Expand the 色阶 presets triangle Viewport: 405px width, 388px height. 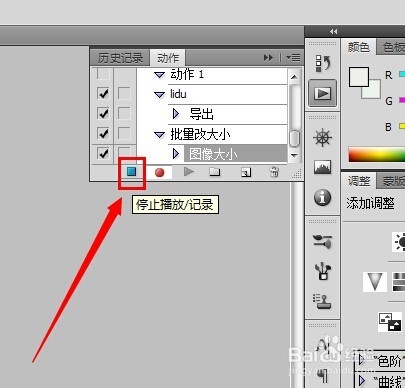coord(362,360)
